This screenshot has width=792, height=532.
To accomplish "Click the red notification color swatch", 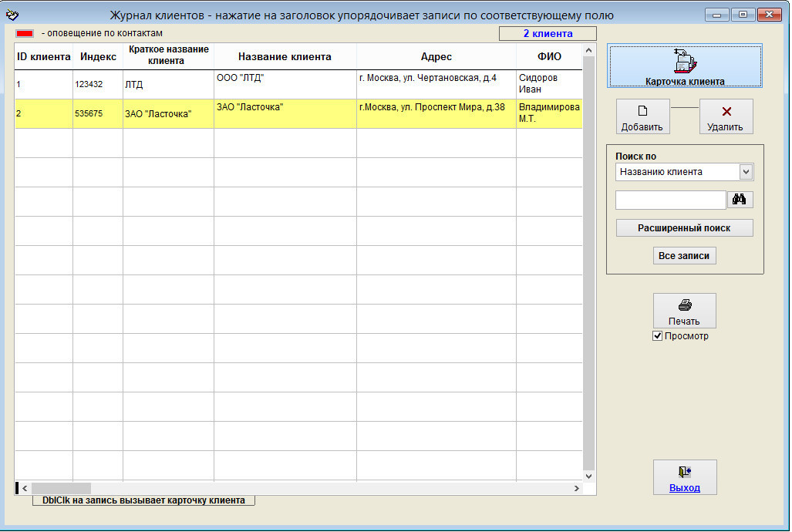I will [25, 34].
